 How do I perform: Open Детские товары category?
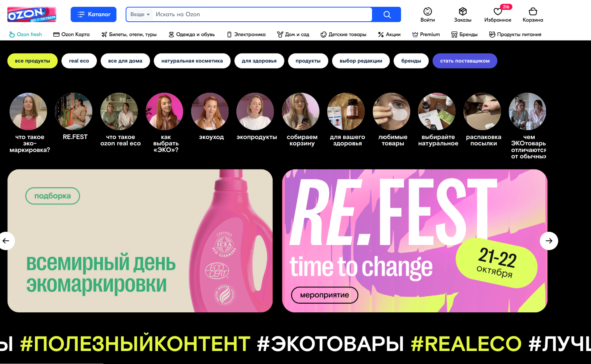tap(343, 34)
